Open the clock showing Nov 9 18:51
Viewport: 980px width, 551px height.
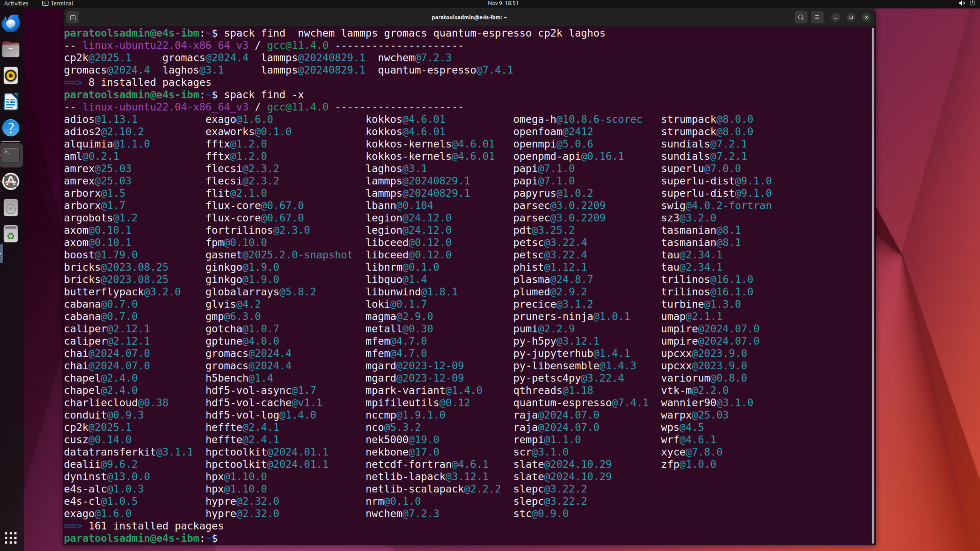tap(503, 3)
